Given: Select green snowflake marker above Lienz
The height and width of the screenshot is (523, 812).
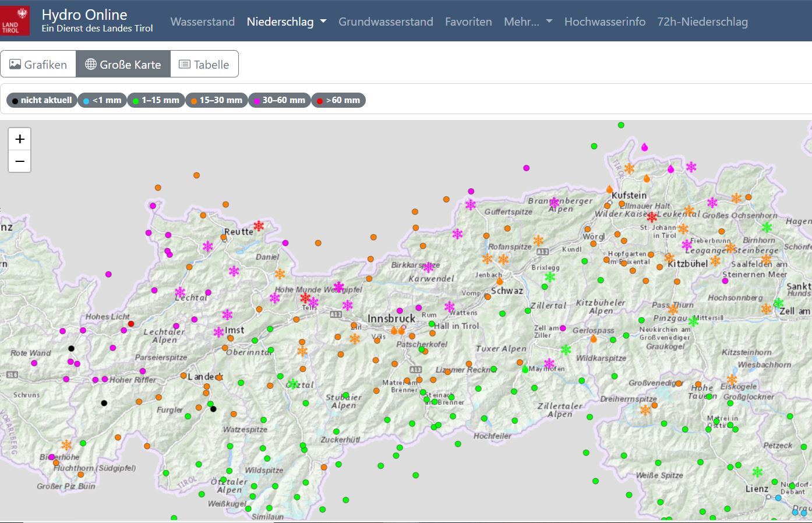Looking at the screenshot, I should [x=757, y=471].
